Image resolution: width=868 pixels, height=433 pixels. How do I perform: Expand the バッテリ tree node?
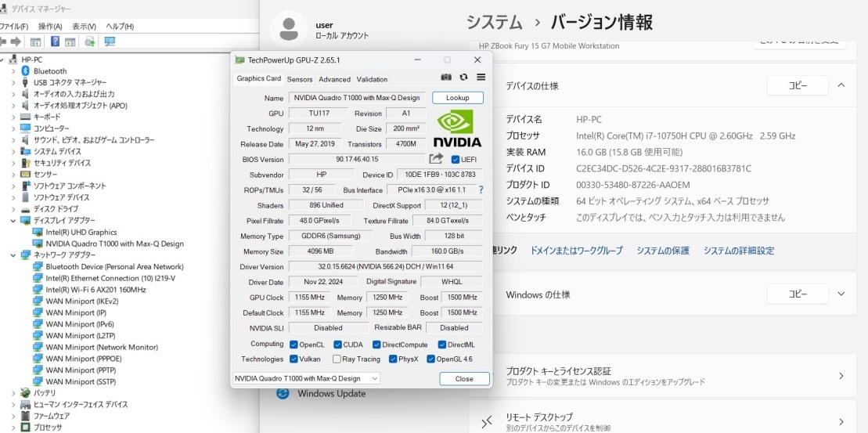click(x=13, y=392)
